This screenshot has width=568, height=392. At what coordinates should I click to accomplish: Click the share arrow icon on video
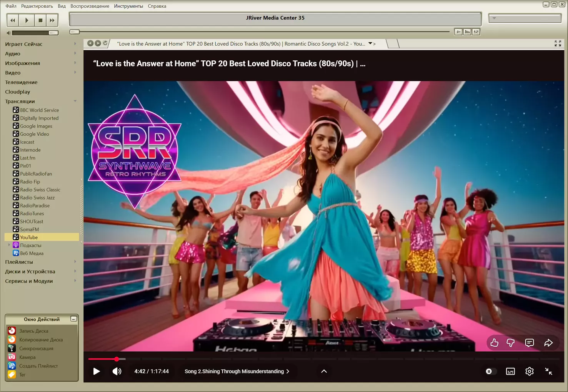point(548,343)
